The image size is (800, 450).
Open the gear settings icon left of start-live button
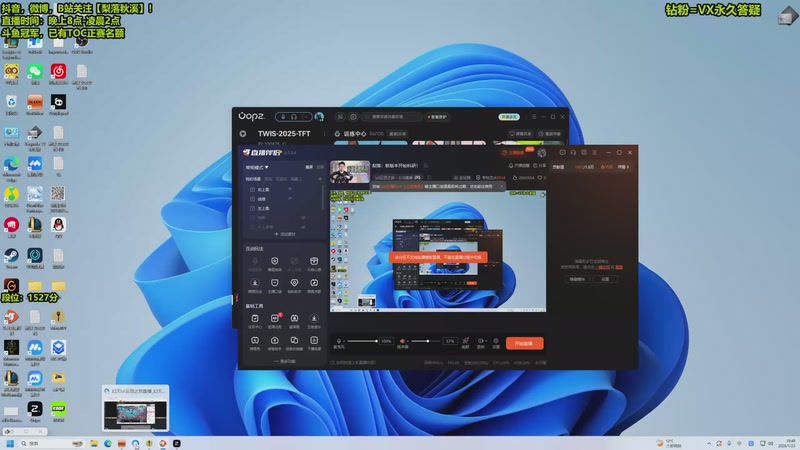[495, 341]
